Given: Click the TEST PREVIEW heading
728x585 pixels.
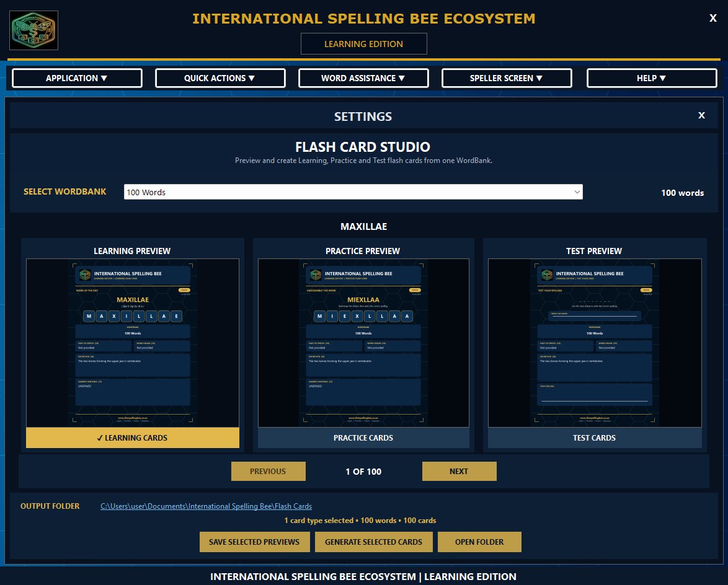Looking at the screenshot, I should [x=594, y=251].
